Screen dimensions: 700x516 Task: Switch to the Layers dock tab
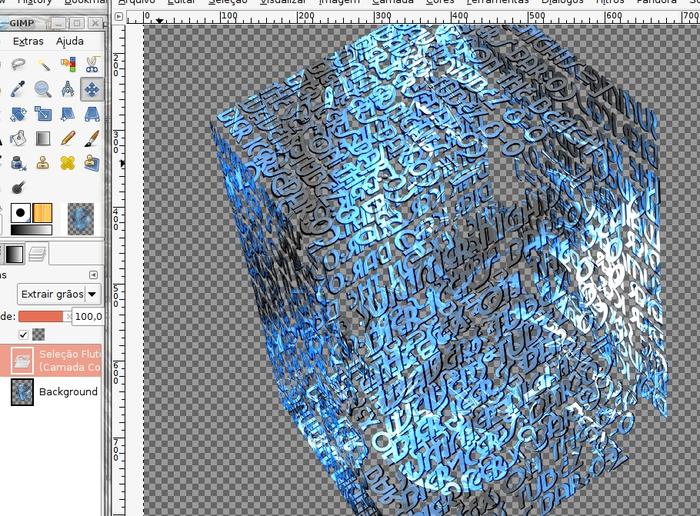[x=38, y=254]
